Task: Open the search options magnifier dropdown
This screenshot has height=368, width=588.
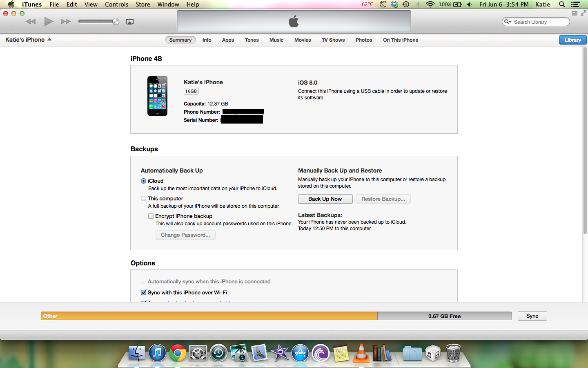Action: 508,22
